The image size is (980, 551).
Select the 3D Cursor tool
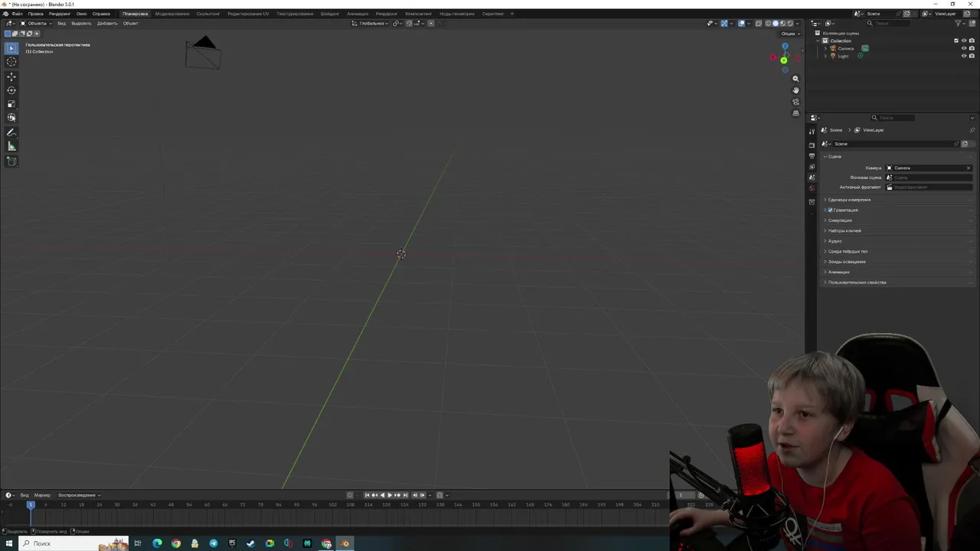(x=11, y=61)
